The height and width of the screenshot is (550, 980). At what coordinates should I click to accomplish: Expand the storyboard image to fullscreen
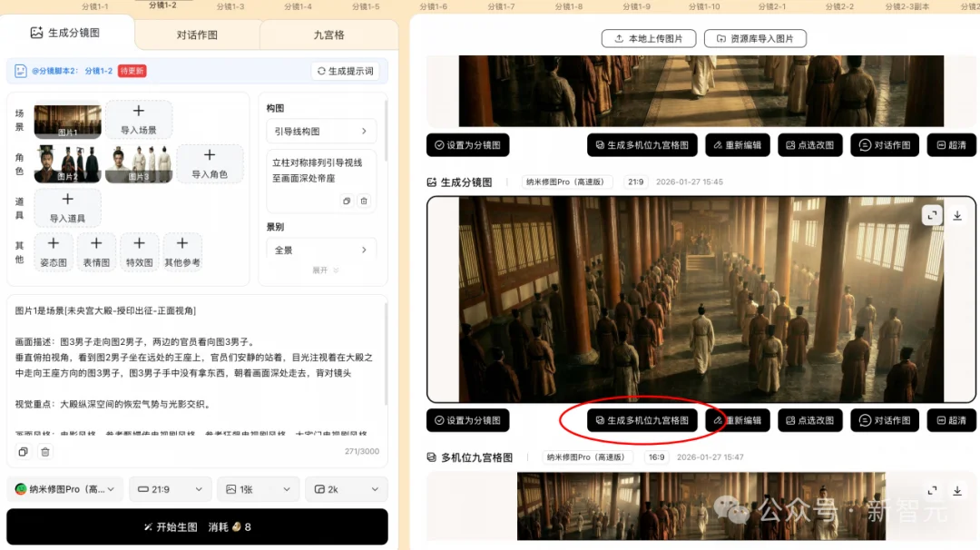click(x=932, y=215)
